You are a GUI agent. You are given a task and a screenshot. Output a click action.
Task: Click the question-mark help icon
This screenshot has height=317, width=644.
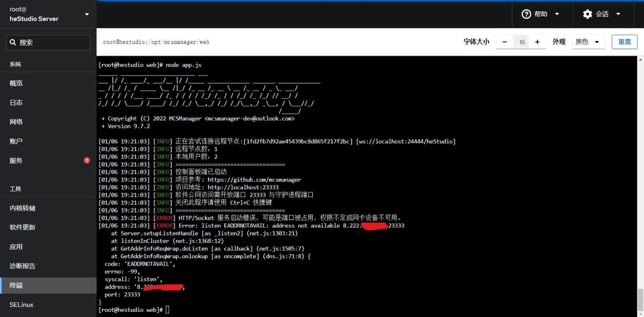coord(526,14)
